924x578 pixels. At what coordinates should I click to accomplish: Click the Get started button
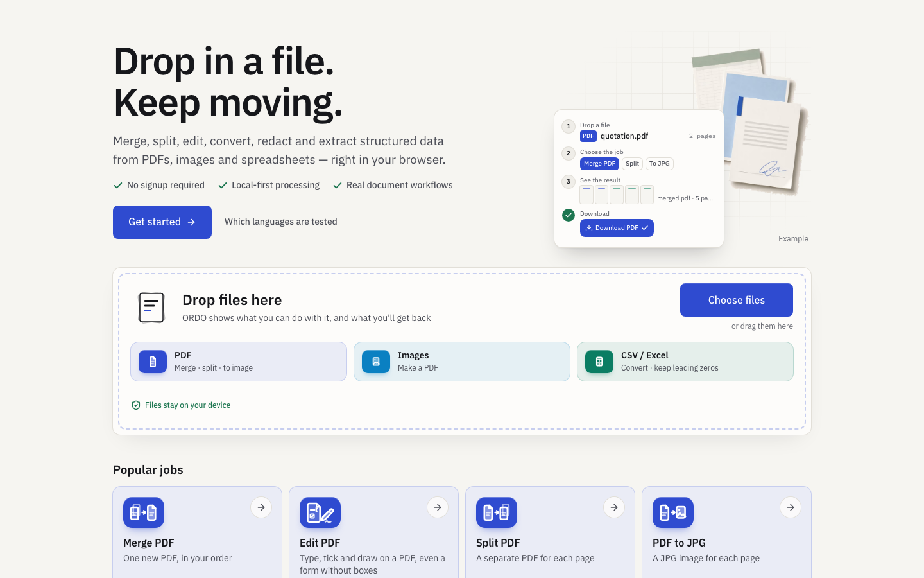click(162, 222)
